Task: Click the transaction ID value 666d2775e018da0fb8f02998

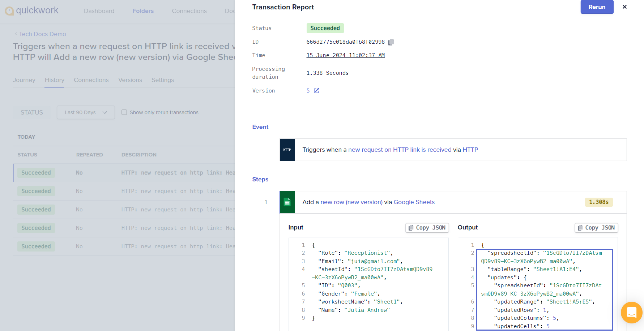Action: pos(345,42)
